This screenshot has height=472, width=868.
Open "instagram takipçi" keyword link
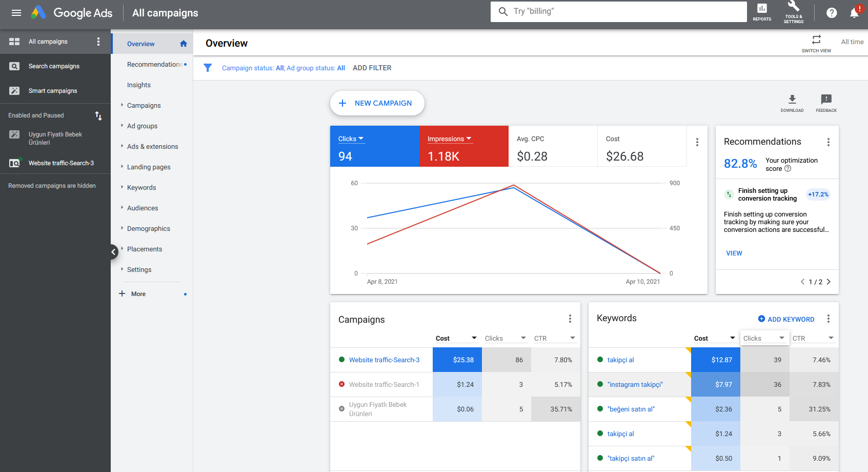635,384
